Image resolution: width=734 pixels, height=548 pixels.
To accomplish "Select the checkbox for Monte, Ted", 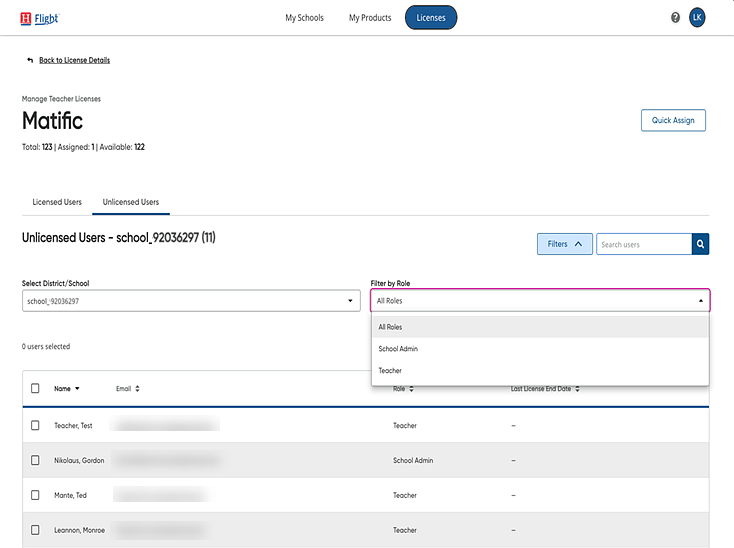I will 35,495.
